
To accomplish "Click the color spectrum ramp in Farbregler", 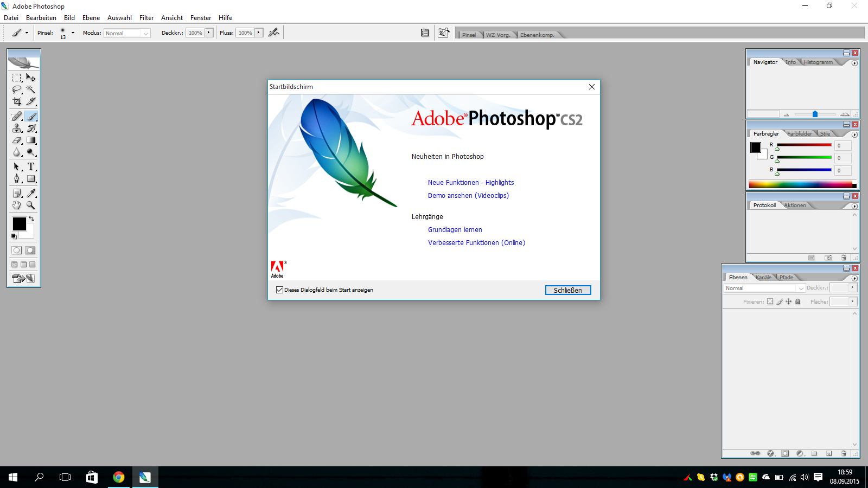I will (x=802, y=184).
